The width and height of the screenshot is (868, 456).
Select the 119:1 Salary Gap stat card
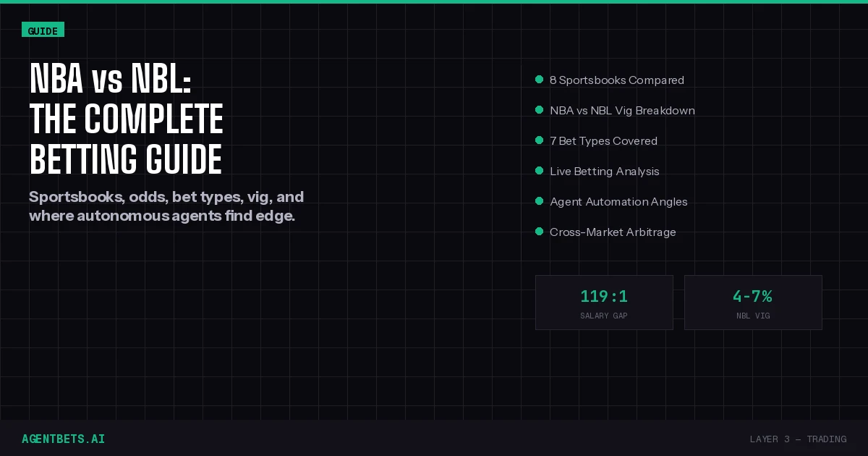604,303
